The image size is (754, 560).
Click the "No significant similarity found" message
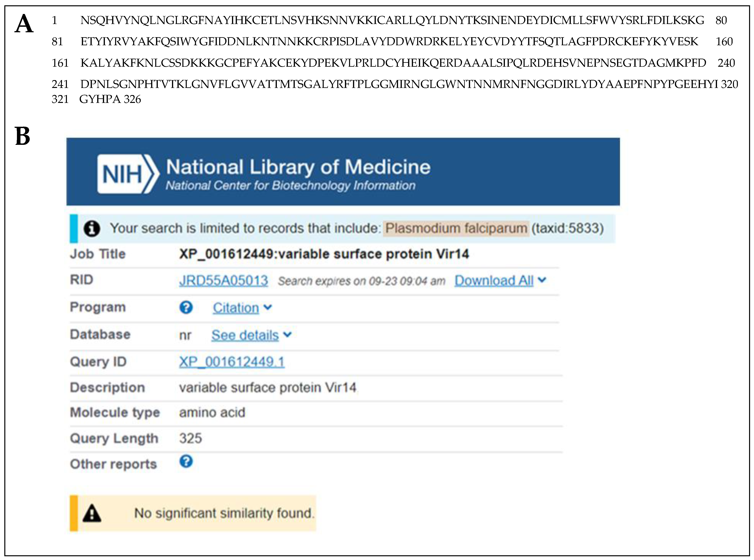click(224, 513)
